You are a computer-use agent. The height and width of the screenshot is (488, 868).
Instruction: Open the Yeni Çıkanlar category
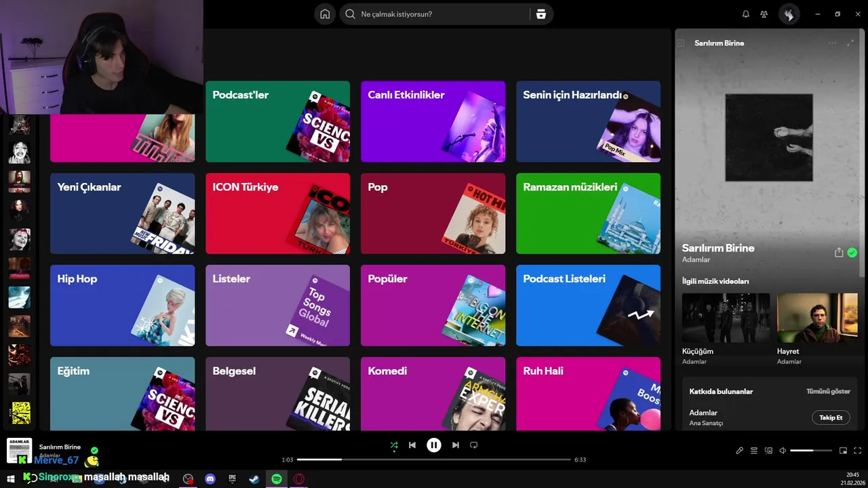(x=122, y=213)
